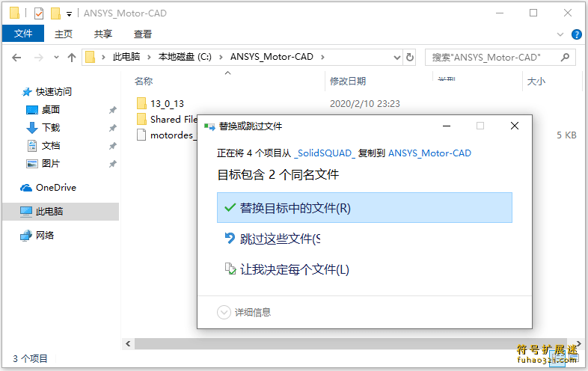Image resolution: width=588 pixels, height=371 pixels.
Task: Expand 详细信息 in the replace dialog
Action: click(x=244, y=312)
